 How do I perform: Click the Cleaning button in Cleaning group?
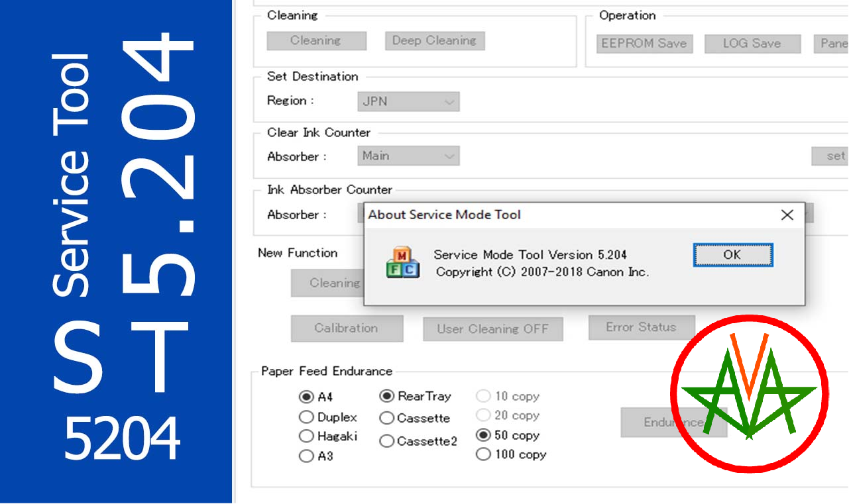[x=316, y=40]
